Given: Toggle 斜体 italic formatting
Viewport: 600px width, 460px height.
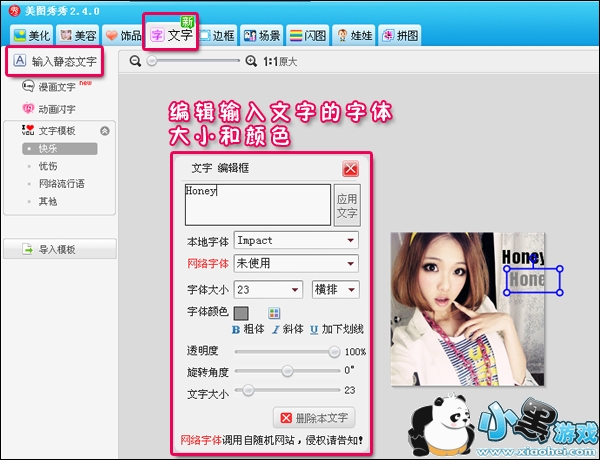Looking at the screenshot, I should point(289,328).
